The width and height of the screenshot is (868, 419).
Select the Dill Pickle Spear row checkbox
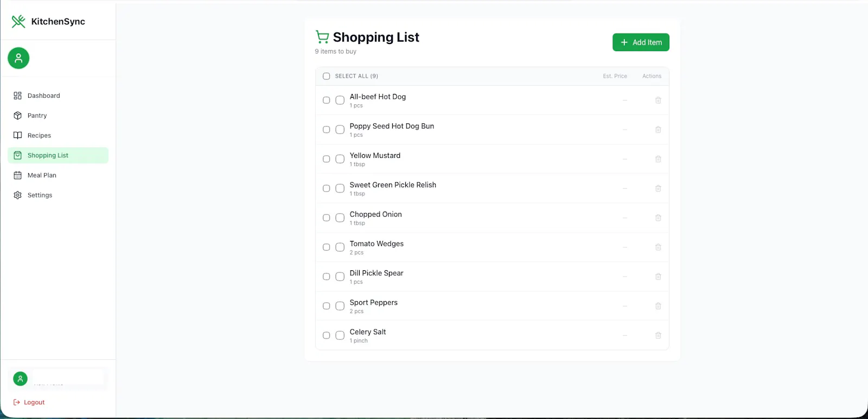327,276
